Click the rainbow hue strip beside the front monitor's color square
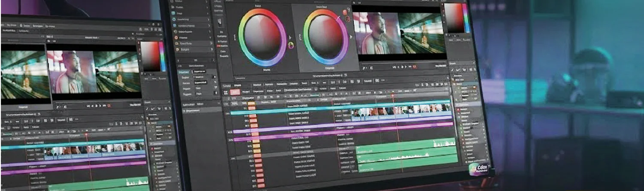Image resolution: width=644 pixels, height=191 pixels. click(466, 18)
